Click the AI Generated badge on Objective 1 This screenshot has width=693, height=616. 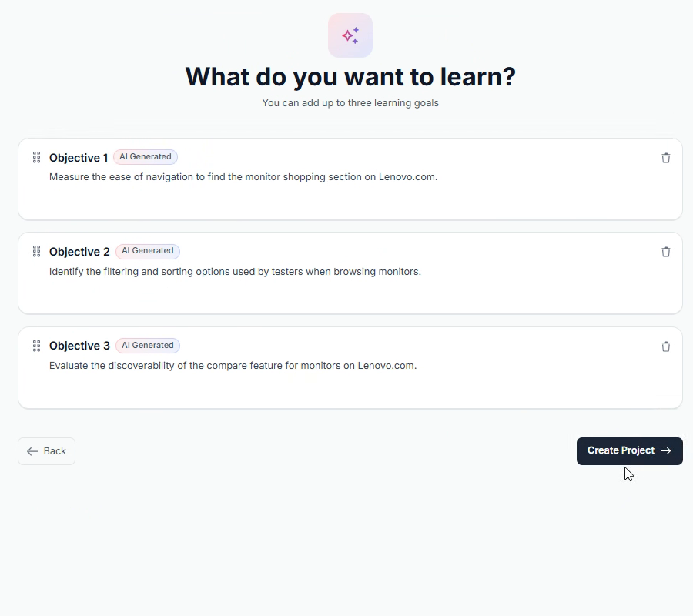click(x=146, y=157)
